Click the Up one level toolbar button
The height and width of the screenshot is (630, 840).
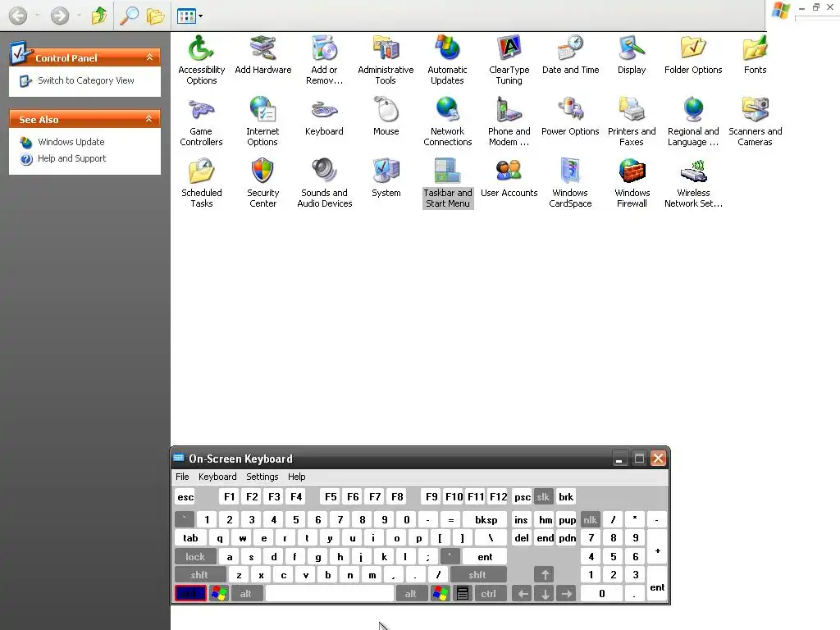[x=99, y=16]
